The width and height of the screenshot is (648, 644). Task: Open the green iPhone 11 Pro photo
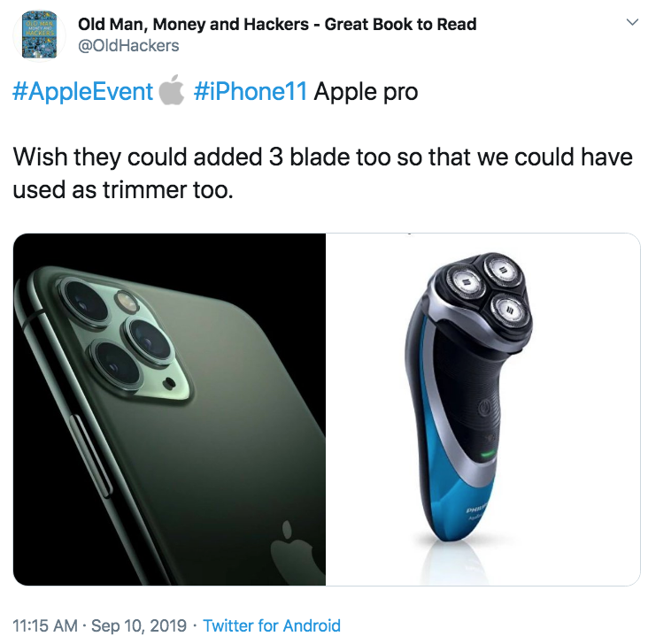coord(169,409)
